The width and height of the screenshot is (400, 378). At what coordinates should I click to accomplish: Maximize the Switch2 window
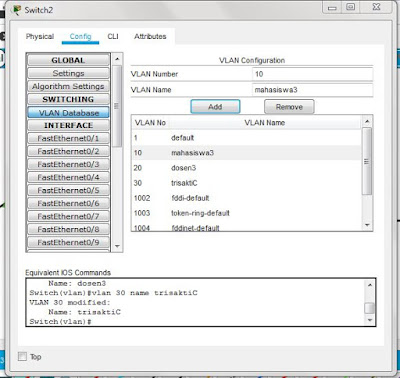pos(350,7)
